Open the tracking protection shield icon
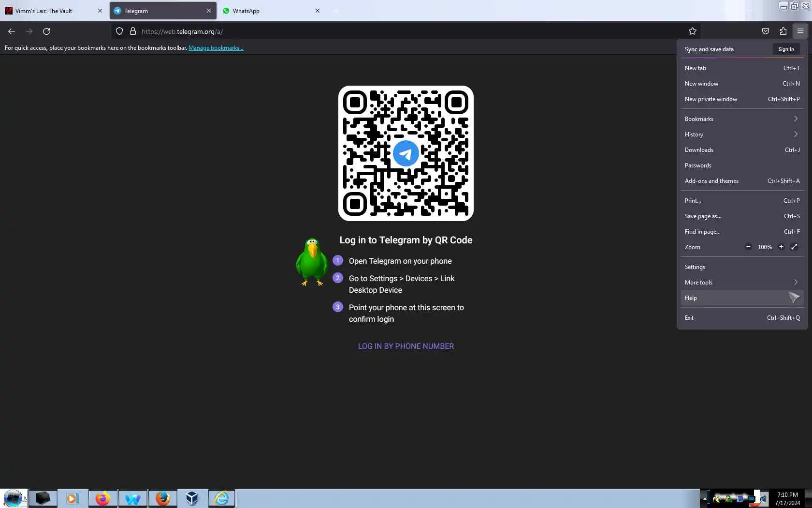812x508 pixels. coord(119,31)
